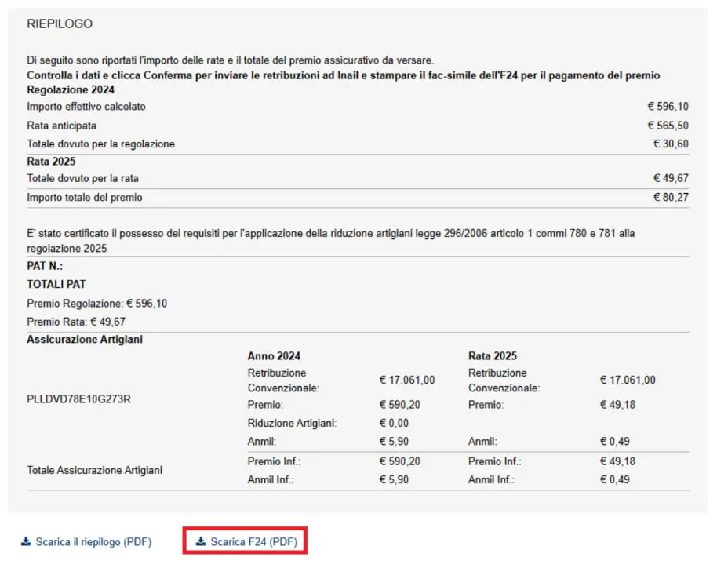Select the fiscal code PLLDVD78E10G273R
Image resolution: width=728 pixels, height=568 pixels.
[x=78, y=399]
